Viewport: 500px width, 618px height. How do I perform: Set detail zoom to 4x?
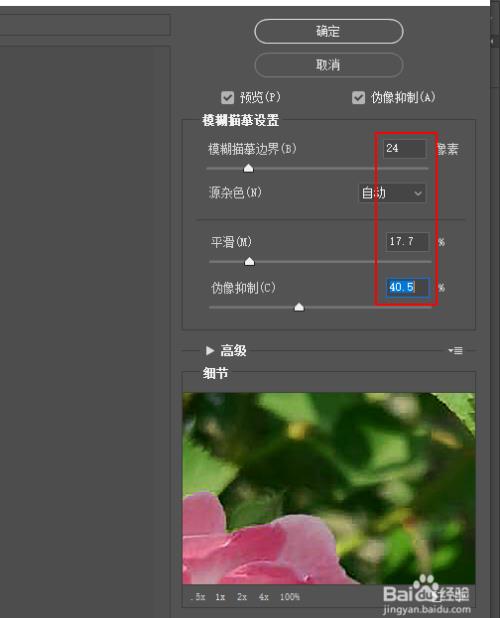tap(264, 597)
